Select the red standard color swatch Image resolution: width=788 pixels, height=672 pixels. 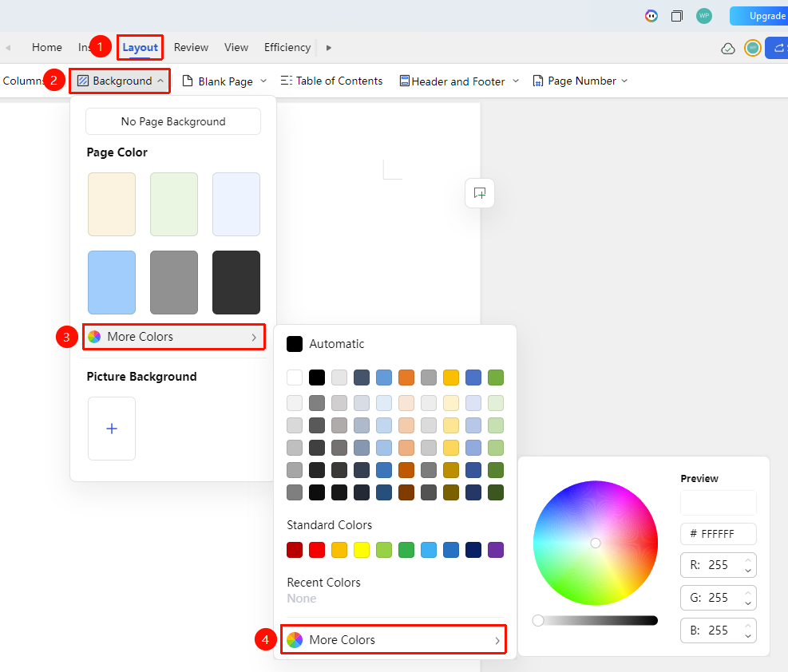pyautogui.click(x=317, y=550)
